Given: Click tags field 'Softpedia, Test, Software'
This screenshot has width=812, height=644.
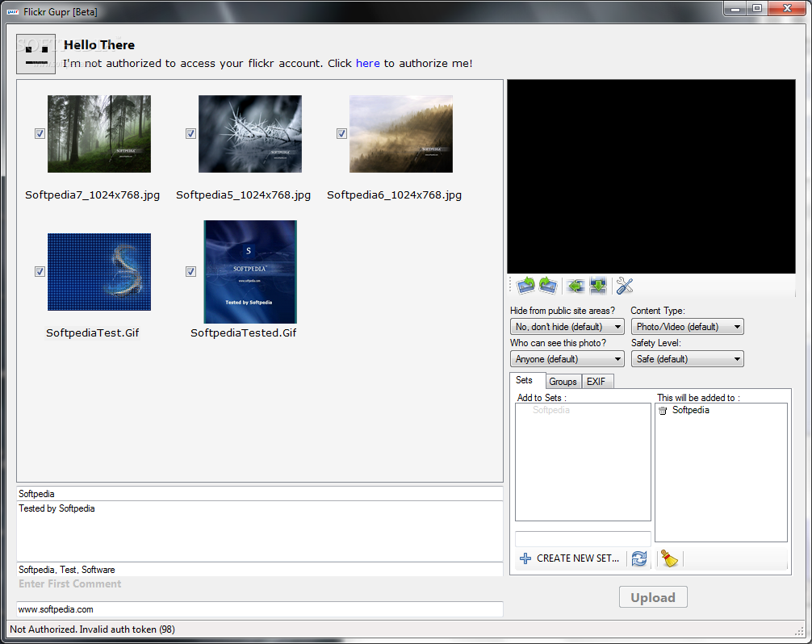Looking at the screenshot, I should (259, 570).
